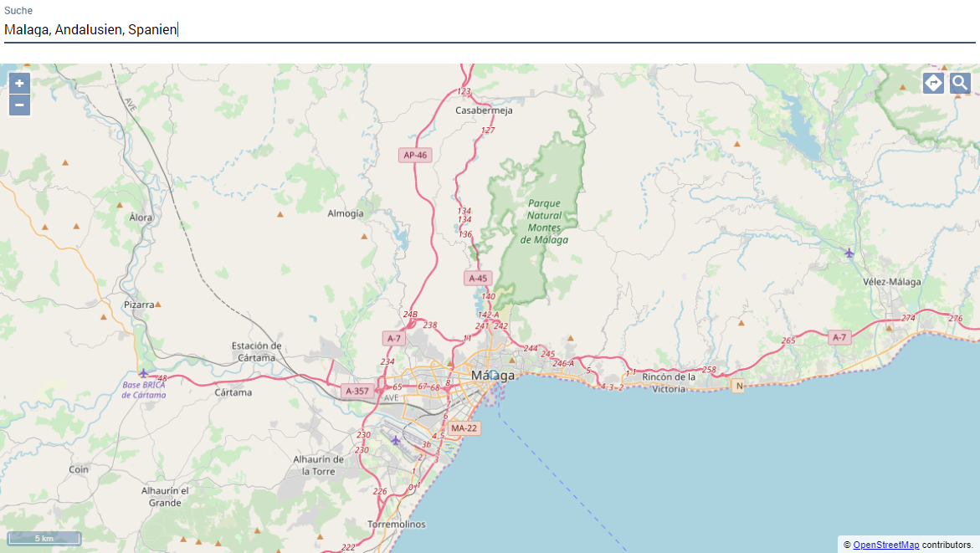
Task: Click the Base BRICA de Cártama aircraft icon
Action: (144, 373)
